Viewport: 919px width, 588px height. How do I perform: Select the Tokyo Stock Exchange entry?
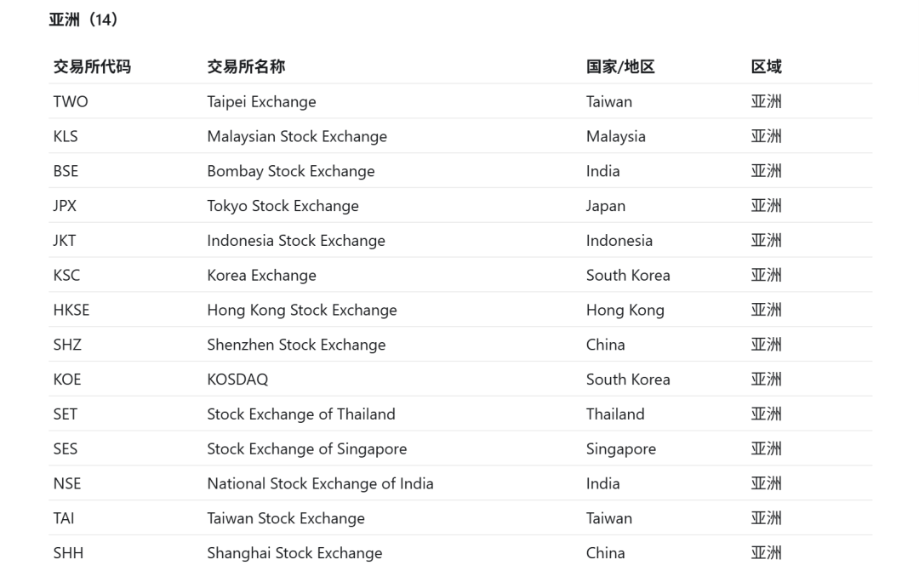click(x=283, y=206)
